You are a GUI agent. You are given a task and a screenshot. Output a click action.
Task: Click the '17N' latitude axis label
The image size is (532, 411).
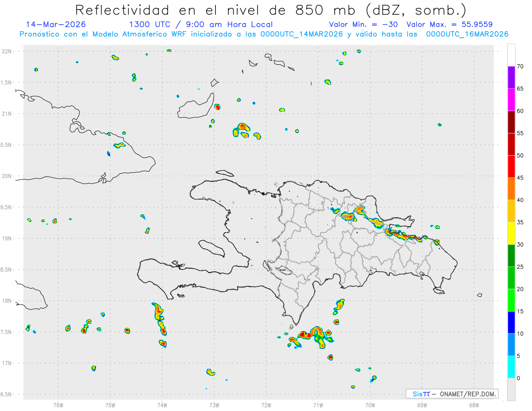(7, 363)
